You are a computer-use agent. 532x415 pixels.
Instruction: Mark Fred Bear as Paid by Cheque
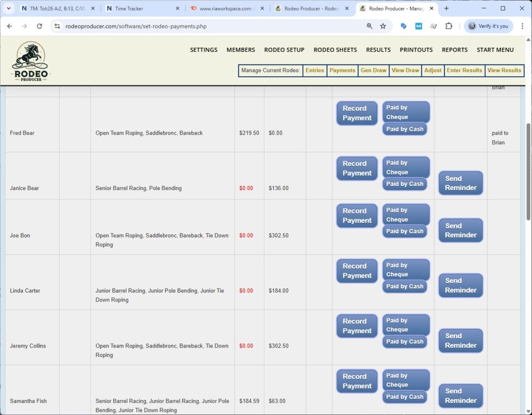406,112
